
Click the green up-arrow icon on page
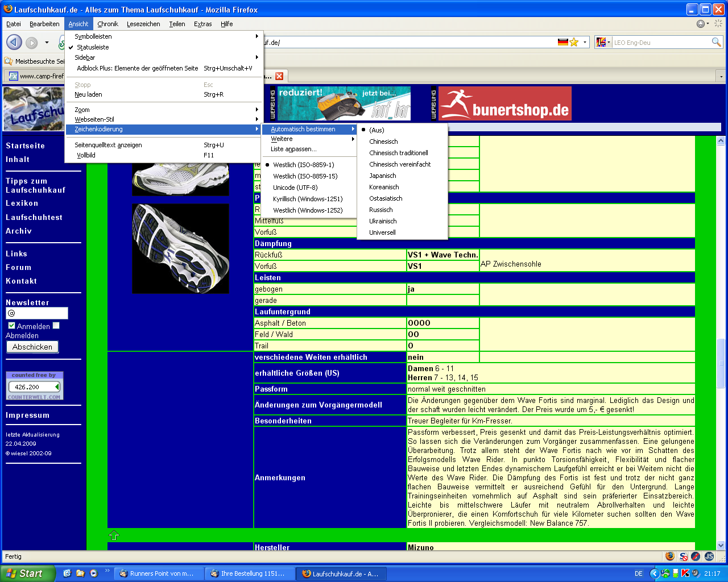pyautogui.click(x=114, y=535)
